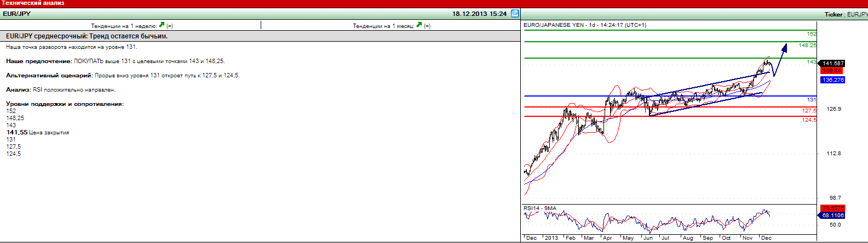Click the Mar marker on time axis
Viewport: 868px width, 243px height.
tap(589, 238)
